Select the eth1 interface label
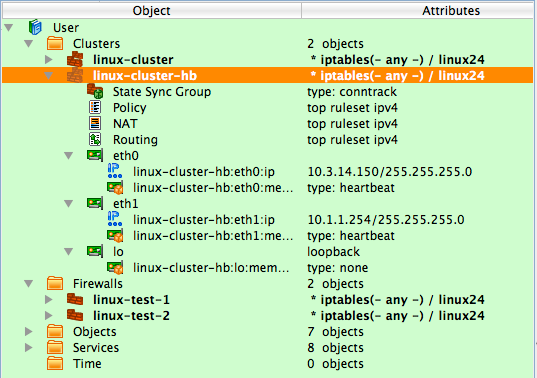The width and height of the screenshot is (537, 378). [126, 204]
